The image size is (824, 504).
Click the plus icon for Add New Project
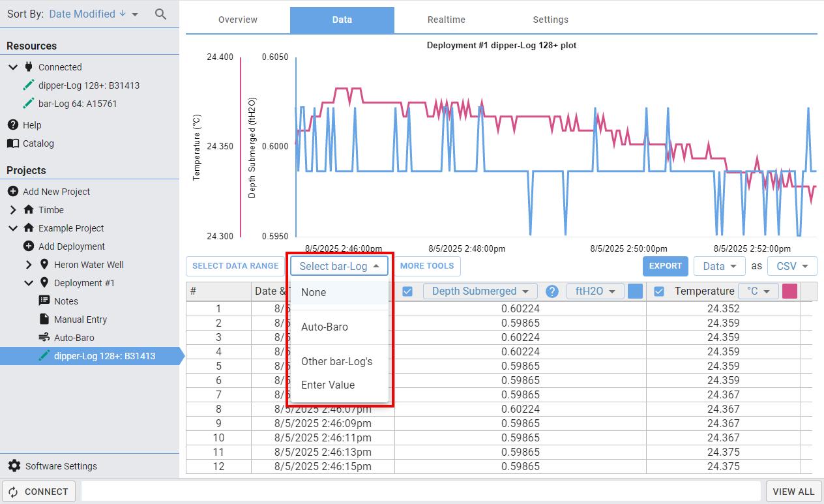coord(13,191)
